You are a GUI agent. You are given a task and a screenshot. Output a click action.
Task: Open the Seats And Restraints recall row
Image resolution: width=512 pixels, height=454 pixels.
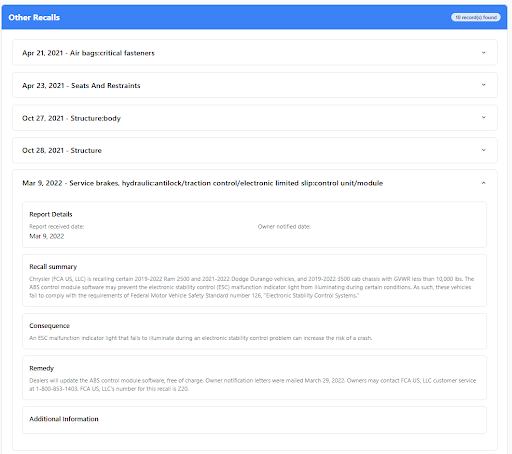(x=255, y=85)
